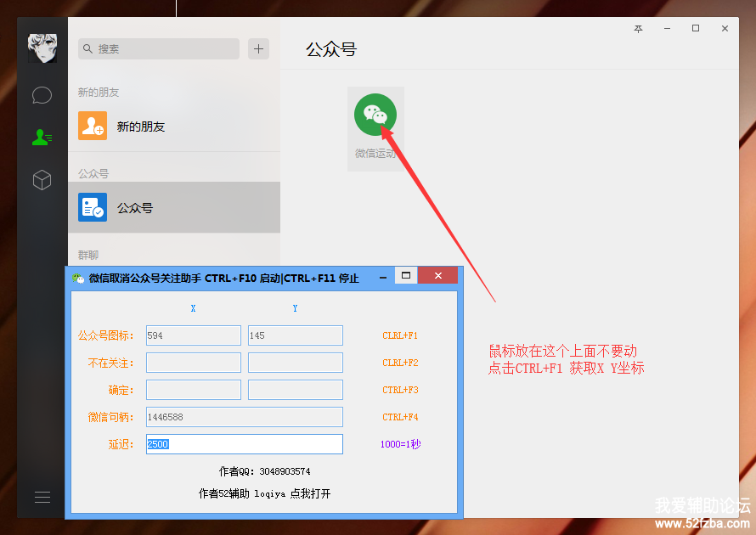
Task: Click the 微信句柄 field showing 1446588
Action: tap(245, 417)
